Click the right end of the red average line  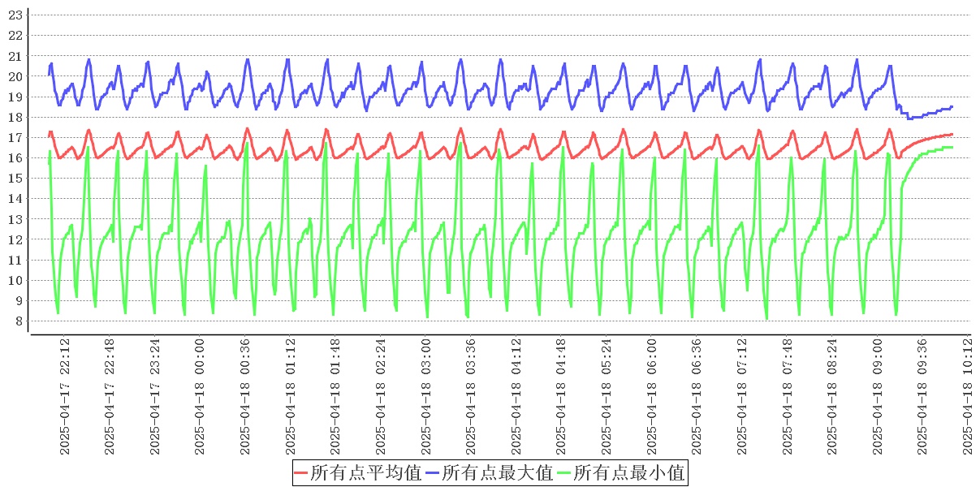tap(952, 134)
